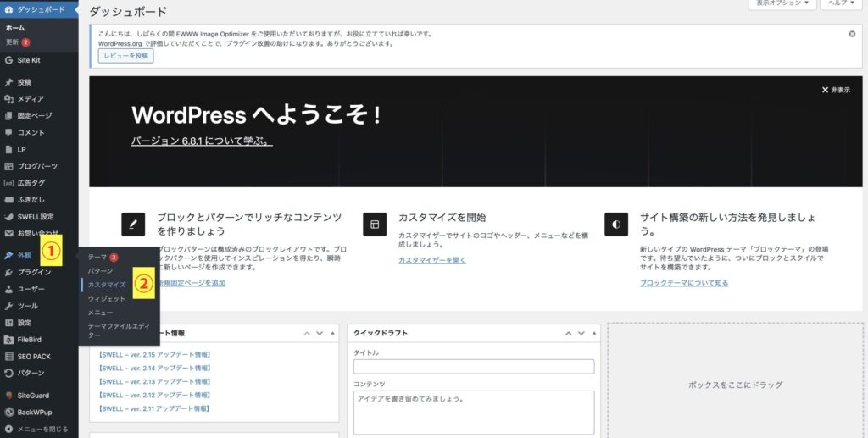Open the 表示オプション dropdown

pyautogui.click(x=782, y=4)
